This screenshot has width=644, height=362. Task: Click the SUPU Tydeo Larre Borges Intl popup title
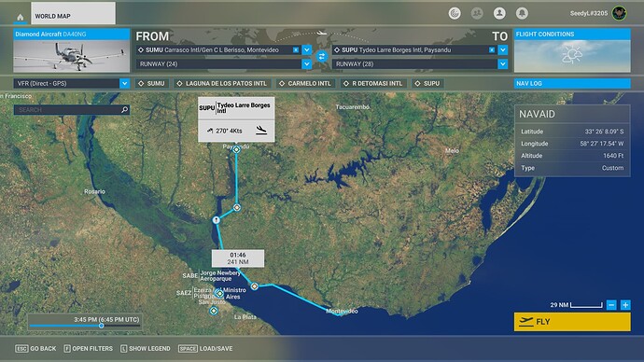coord(236,107)
